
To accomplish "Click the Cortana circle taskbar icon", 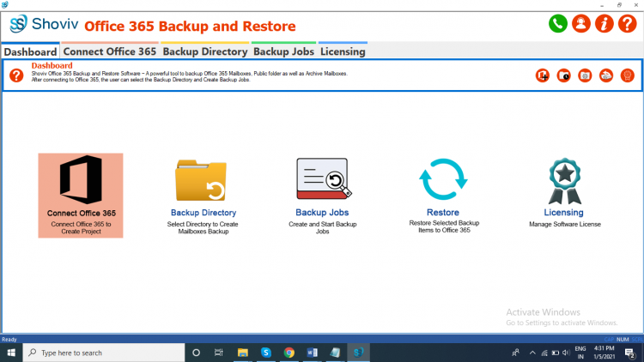I will click(196, 353).
